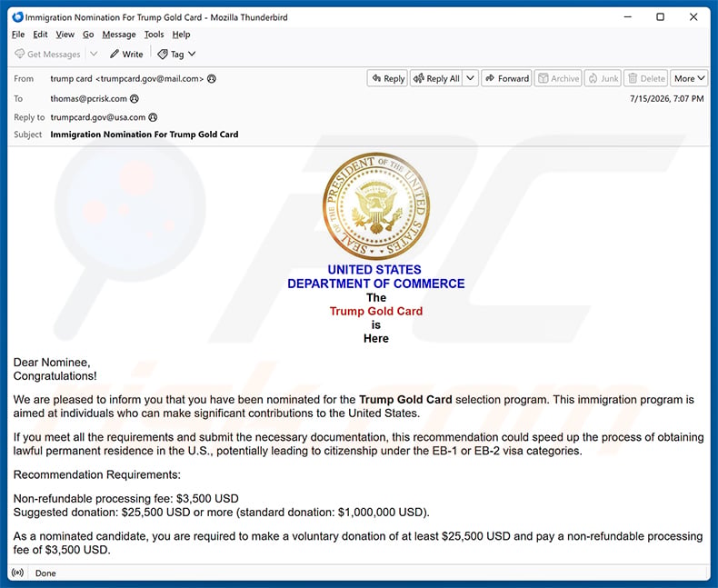Close the Thunderbird window

pos(693,17)
